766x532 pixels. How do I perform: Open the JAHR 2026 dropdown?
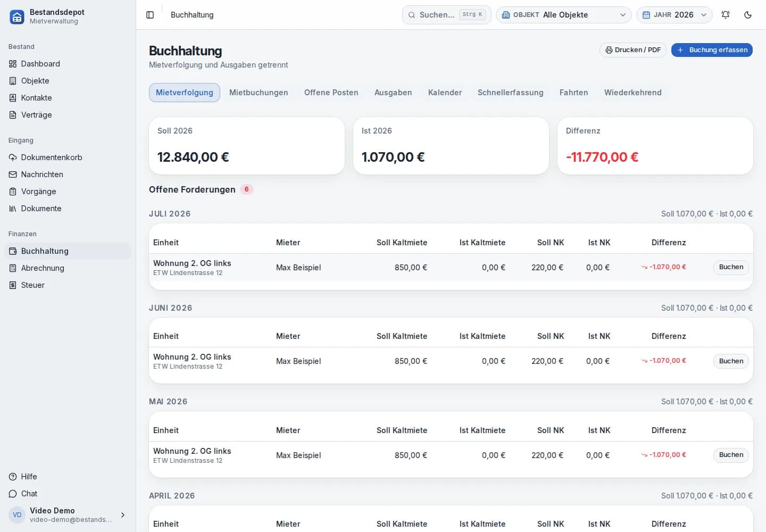point(675,15)
